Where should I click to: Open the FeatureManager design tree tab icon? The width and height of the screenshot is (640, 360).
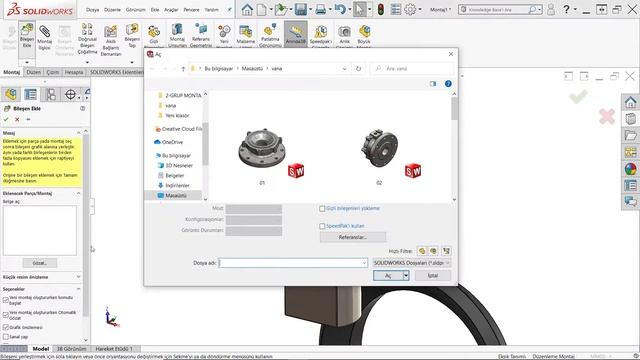11,94
